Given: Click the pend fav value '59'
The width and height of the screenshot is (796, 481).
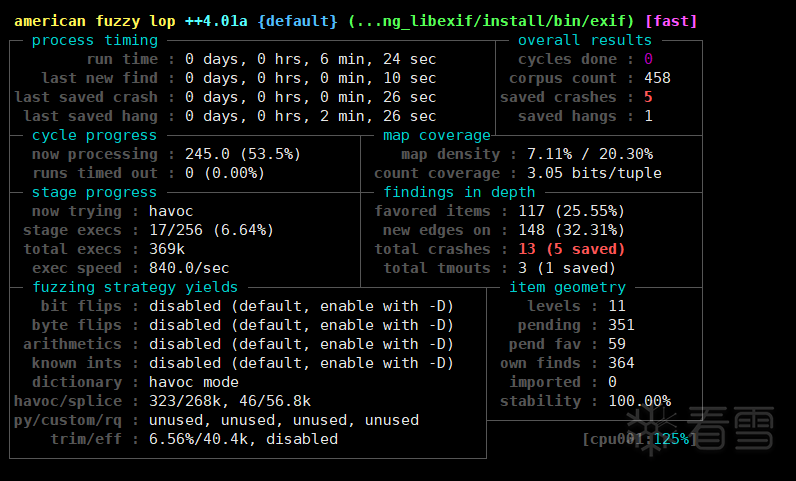Looking at the screenshot, I should tap(617, 344).
